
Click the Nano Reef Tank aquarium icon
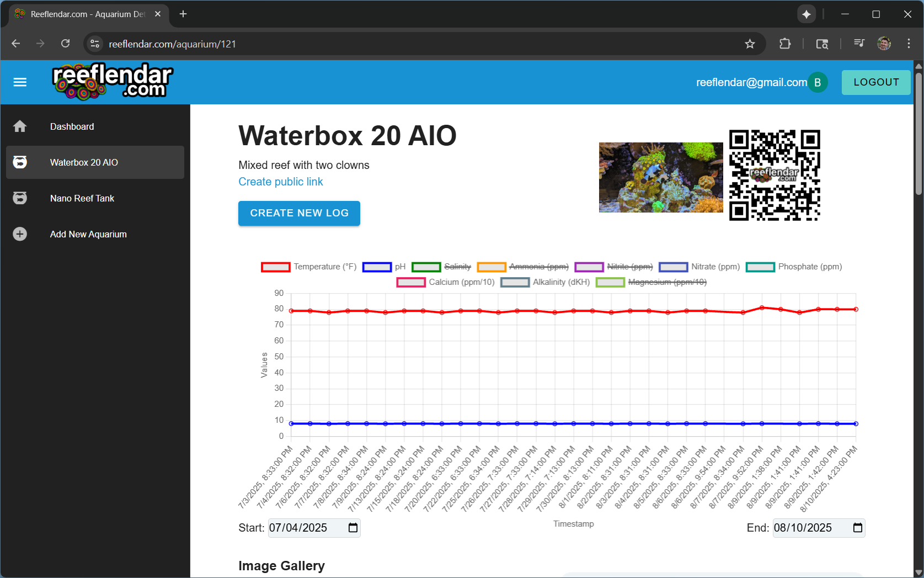(x=20, y=198)
